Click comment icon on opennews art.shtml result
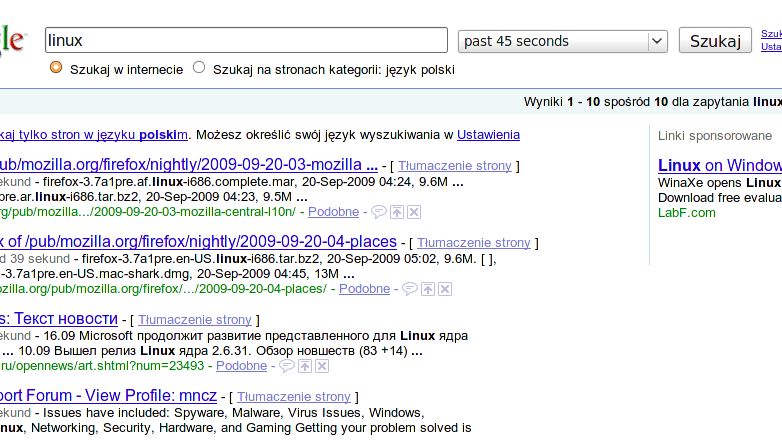This screenshot has height=440, width=782. click(286, 366)
